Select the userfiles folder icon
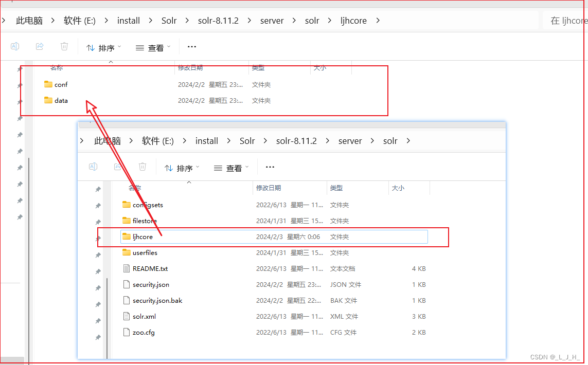Viewport: 588px width, 365px height. [x=127, y=252]
